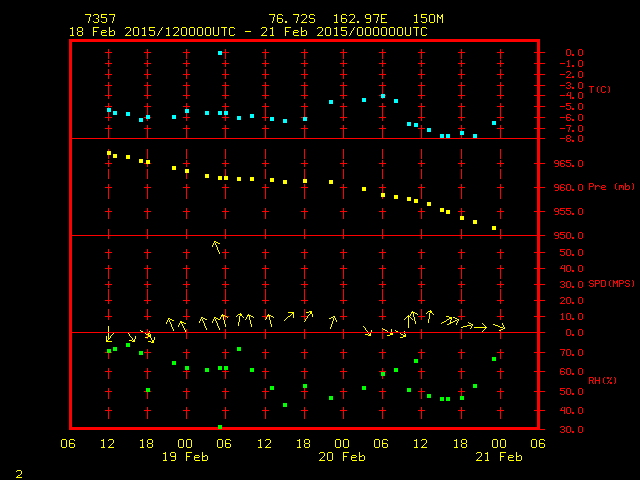The height and width of the screenshot is (480, 640).
Task: Click the rightmost wind arrow on the speed panel
Action: 498,326
